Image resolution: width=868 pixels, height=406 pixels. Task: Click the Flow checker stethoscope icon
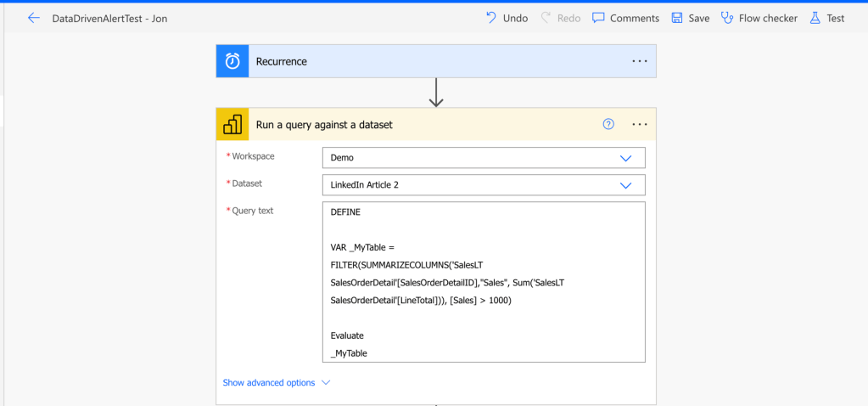727,19
